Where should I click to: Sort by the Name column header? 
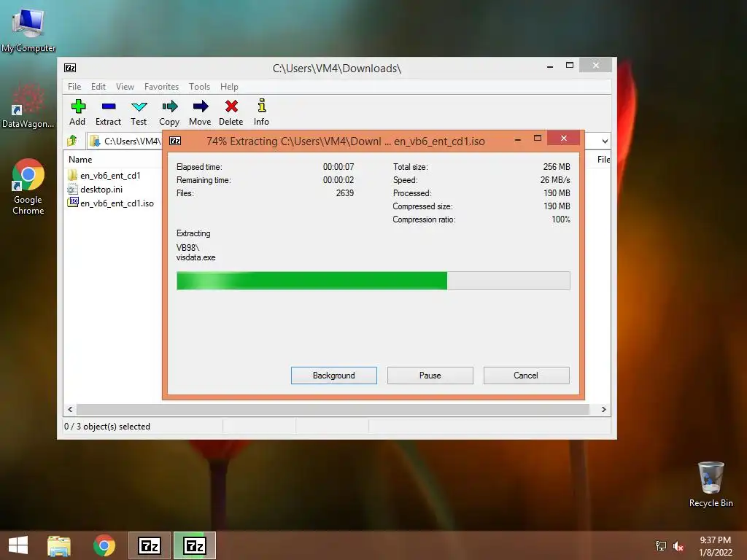tap(80, 160)
